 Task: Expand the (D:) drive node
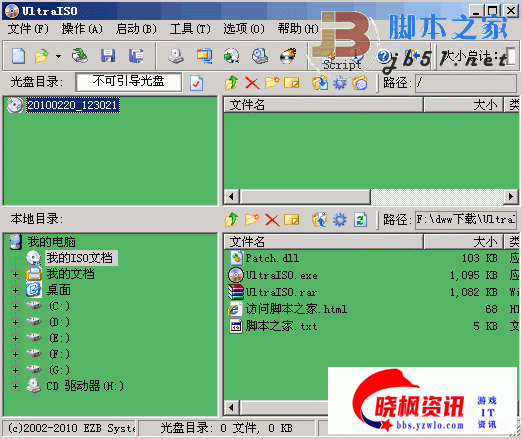click(x=15, y=322)
